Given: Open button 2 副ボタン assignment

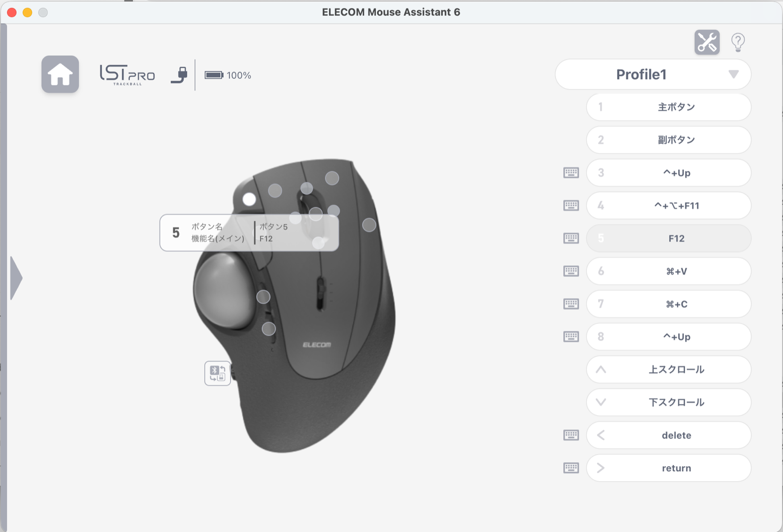Looking at the screenshot, I should click(x=668, y=140).
